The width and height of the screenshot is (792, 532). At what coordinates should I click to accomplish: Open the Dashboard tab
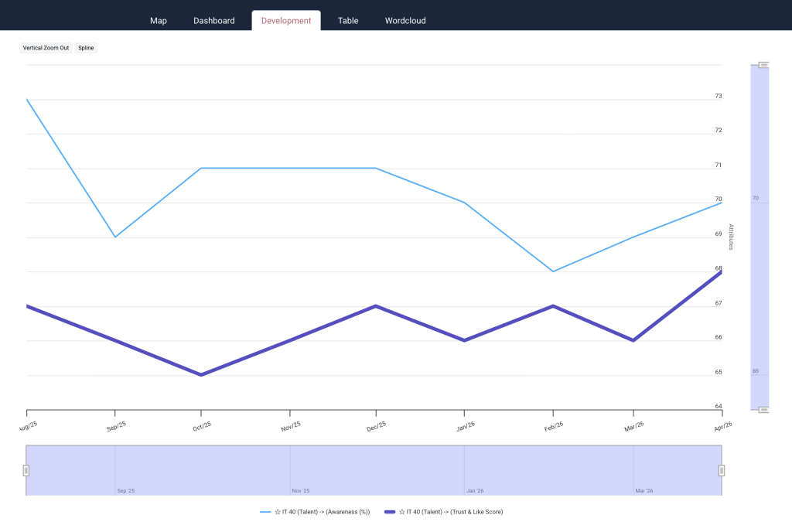tap(213, 21)
